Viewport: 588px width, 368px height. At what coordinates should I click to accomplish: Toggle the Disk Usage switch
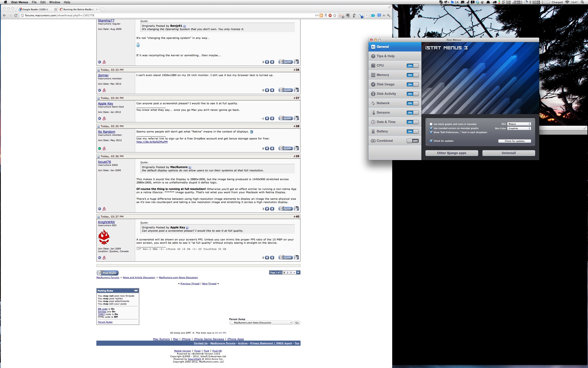[x=413, y=84]
